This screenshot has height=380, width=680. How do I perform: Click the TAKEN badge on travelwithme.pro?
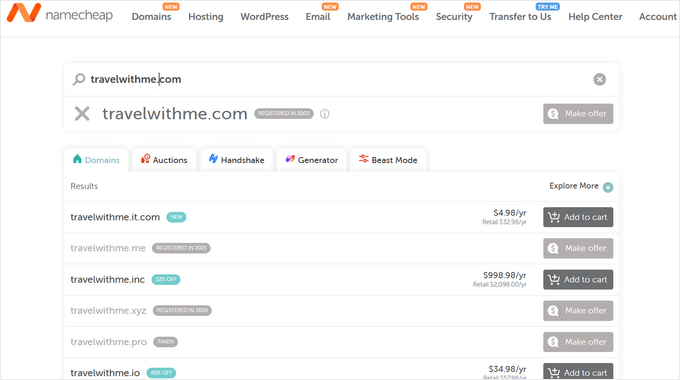(166, 342)
